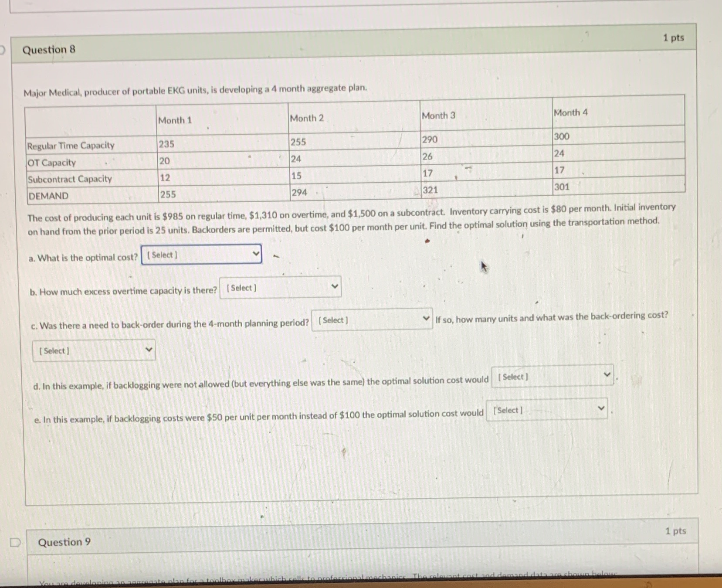Viewport: 722px width, 588px height.
Task: Click the 'a. What is the optimal cost?' label
Action: tap(83, 258)
